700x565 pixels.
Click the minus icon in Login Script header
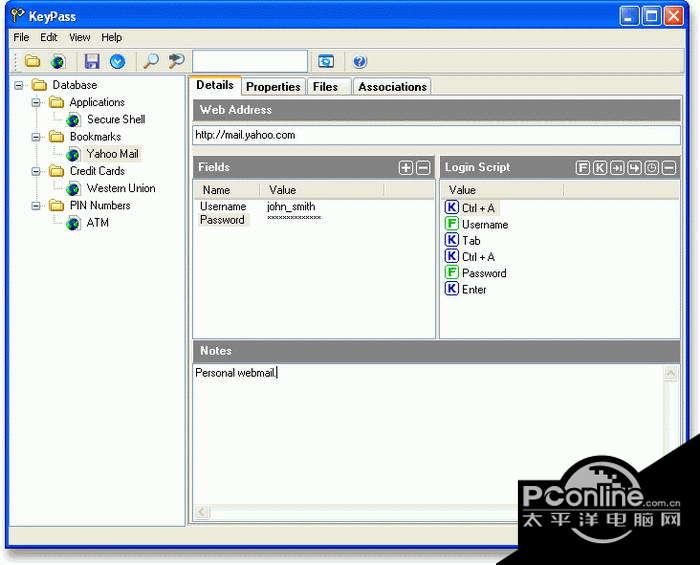669,168
